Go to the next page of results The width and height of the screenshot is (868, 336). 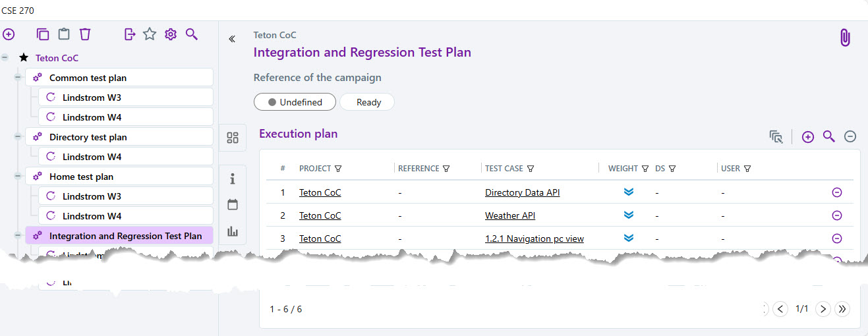tap(823, 309)
